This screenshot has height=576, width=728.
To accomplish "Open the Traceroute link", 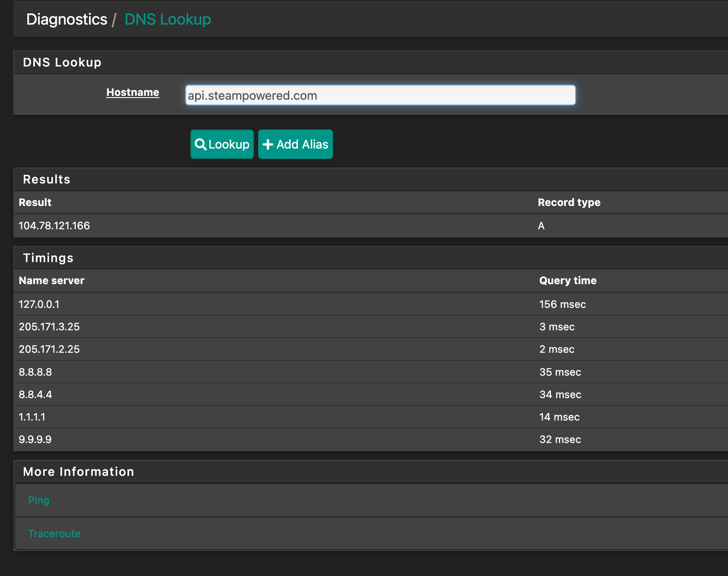I will (x=54, y=533).
